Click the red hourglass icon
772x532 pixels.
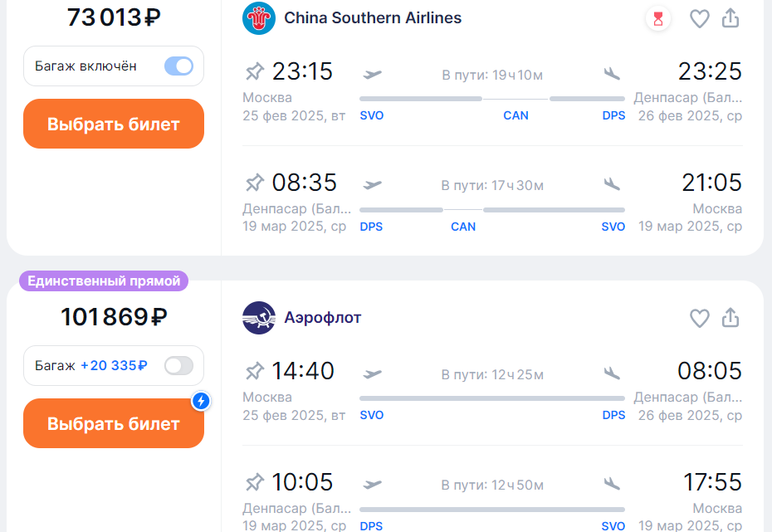point(658,19)
